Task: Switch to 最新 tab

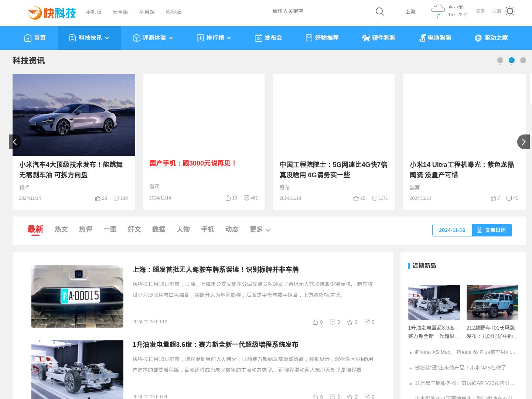Action: click(x=35, y=229)
